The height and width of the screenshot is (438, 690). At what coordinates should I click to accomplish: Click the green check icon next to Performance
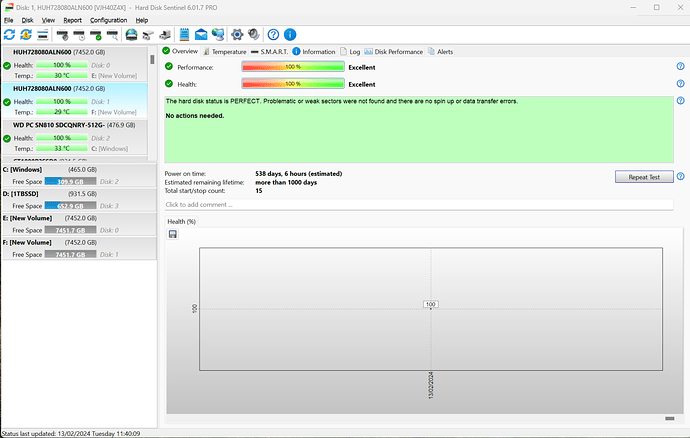tap(169, 66)
